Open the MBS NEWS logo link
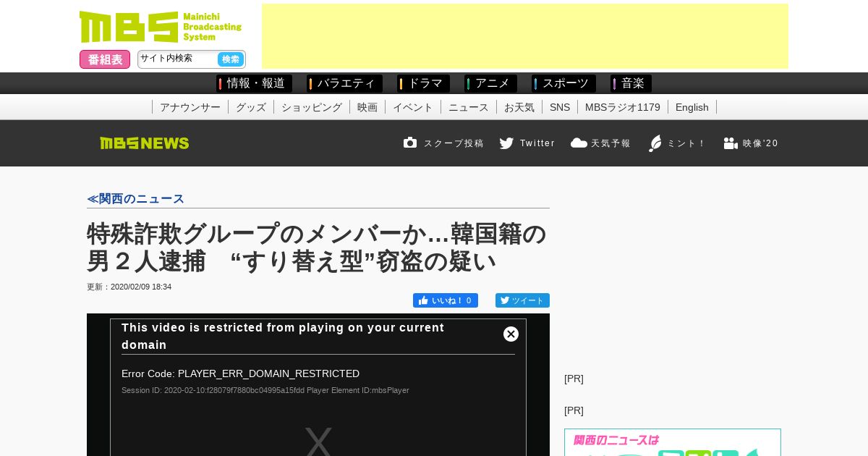 145,143
